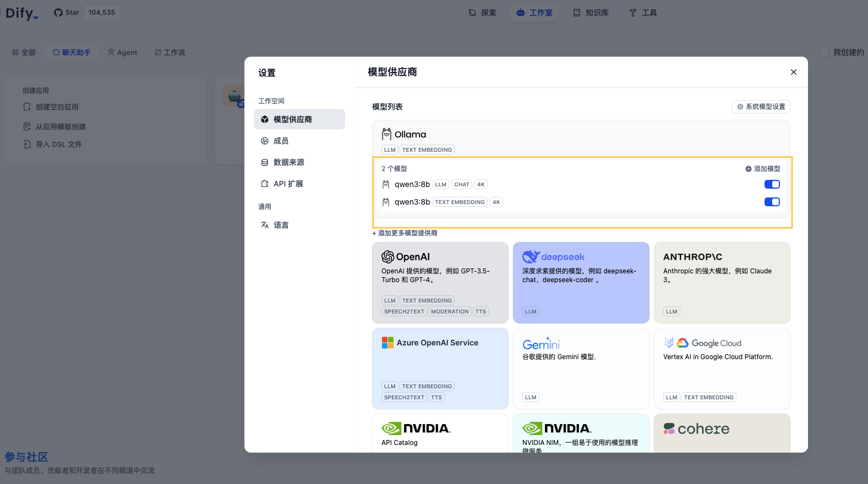Select the Agent filter tab
The height and width of the screenshot is (484, 868).
click(x=123, y=52)
